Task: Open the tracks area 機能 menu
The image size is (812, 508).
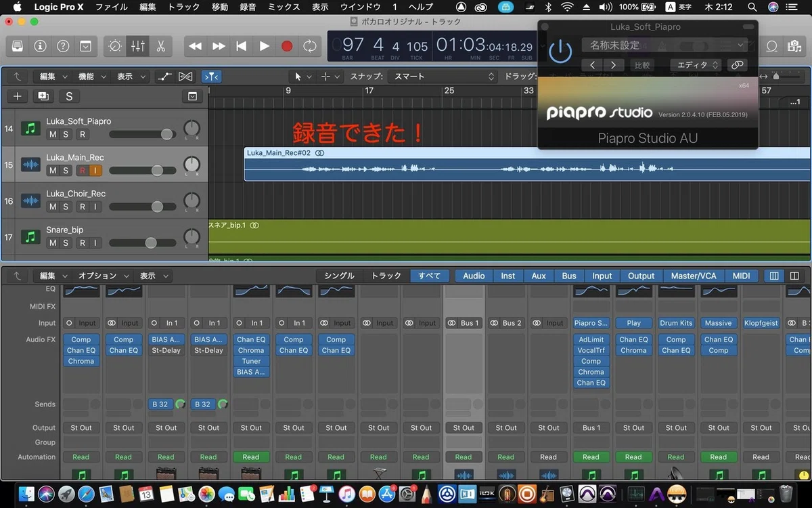Action: tap(92, 77)
